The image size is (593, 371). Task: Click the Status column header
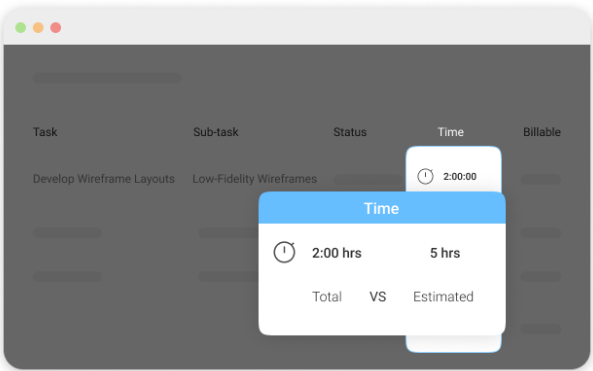pos(350,132)
